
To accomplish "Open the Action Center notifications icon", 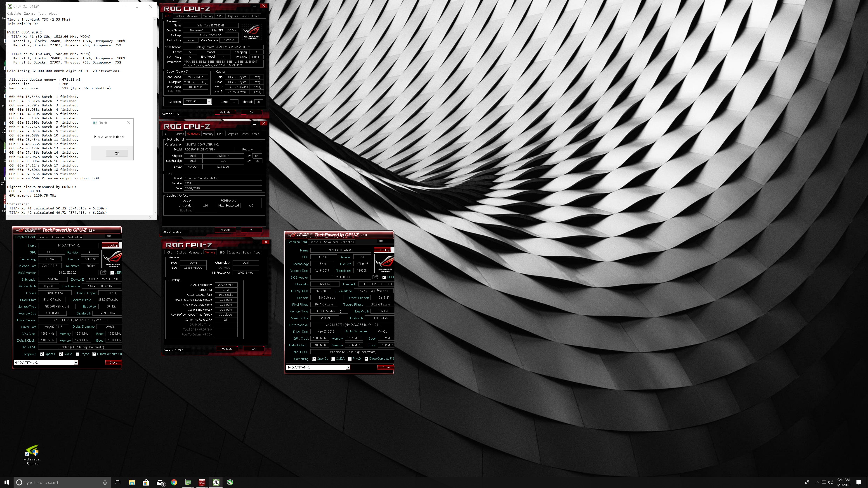I will [x=859, y=482].
